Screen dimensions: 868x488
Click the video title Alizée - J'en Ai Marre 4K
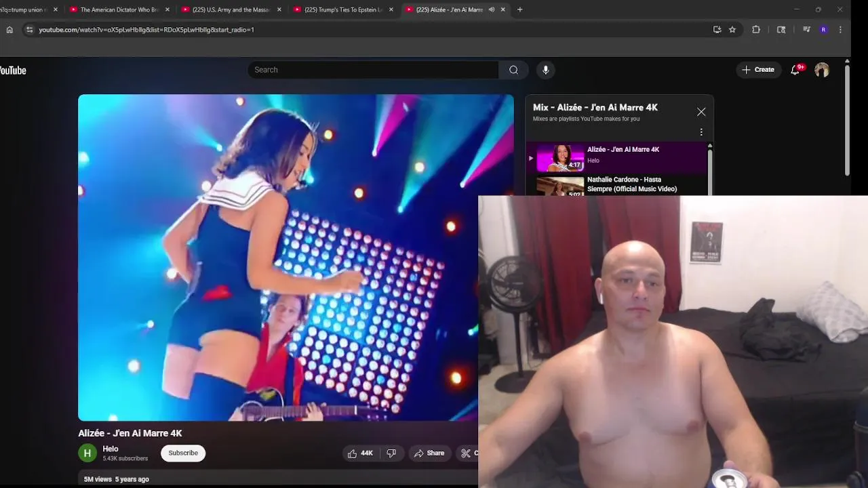pyautogui.click(x=130, y=433)
